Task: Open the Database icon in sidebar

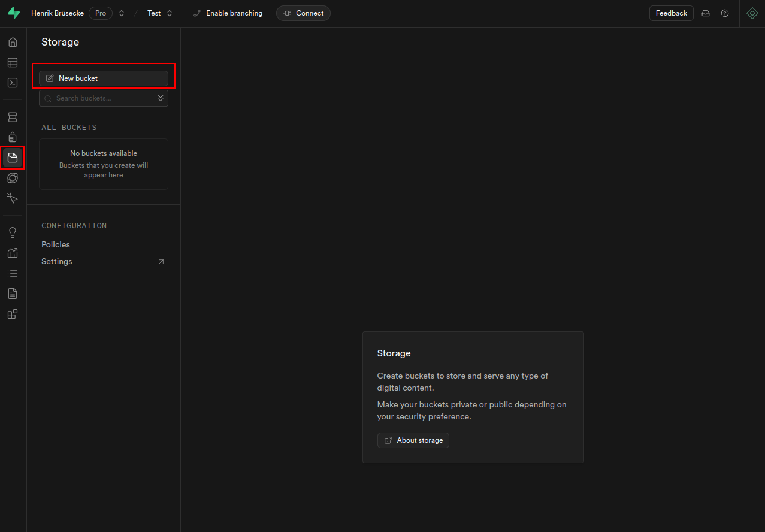Action: click(x=13, y=117)
